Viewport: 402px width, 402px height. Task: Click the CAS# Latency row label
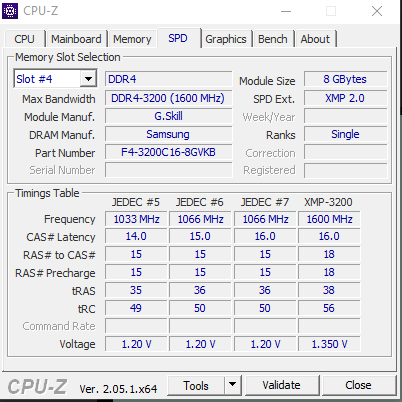61,237
